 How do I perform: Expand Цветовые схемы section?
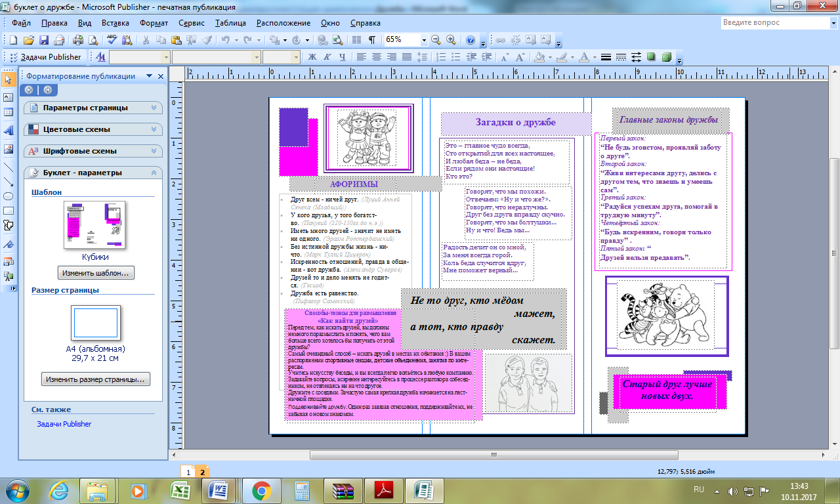coord(93,129)
